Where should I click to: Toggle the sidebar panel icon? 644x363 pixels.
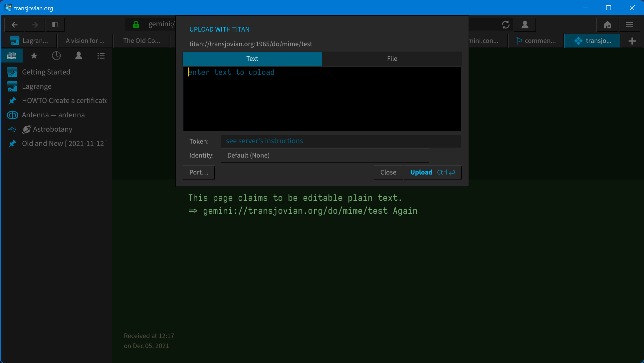55,25
